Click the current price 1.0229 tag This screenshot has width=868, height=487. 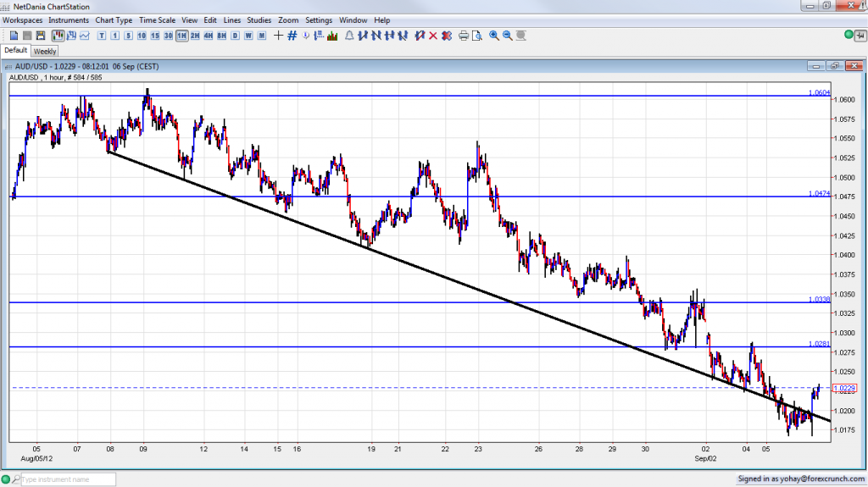pos(845,388)
